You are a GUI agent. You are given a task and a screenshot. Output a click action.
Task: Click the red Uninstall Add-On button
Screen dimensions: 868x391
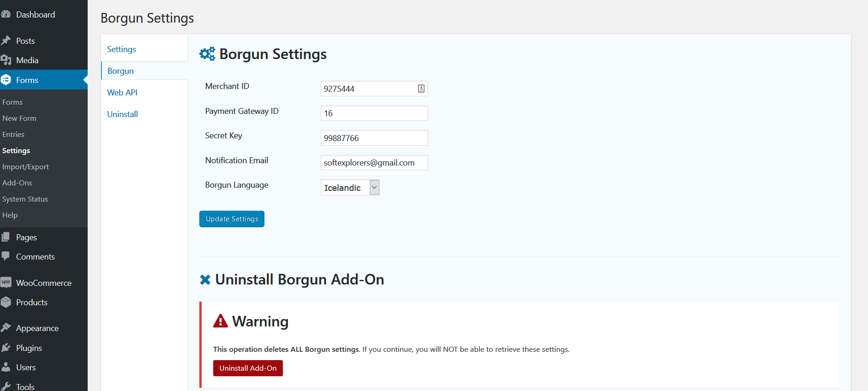pyautogui.click(x=248, y=368)
